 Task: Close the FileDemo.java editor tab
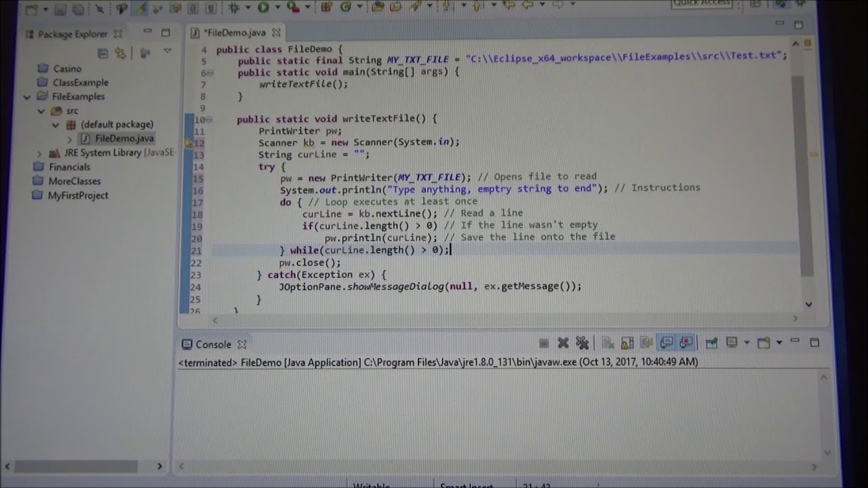tap(276, 33)
